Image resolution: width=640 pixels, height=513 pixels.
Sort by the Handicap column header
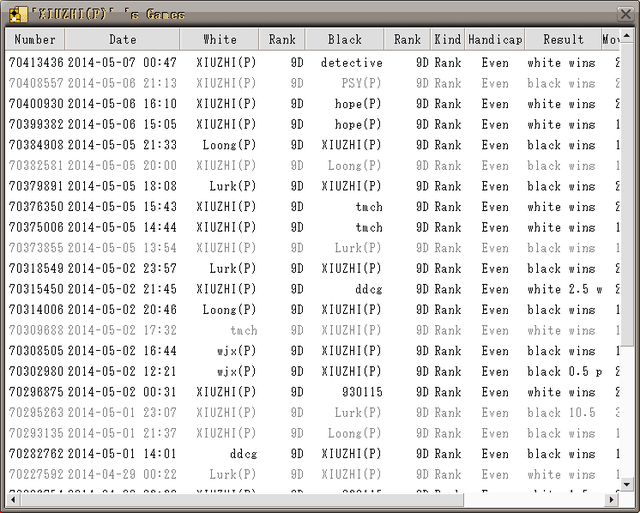[x=495, y=40]
